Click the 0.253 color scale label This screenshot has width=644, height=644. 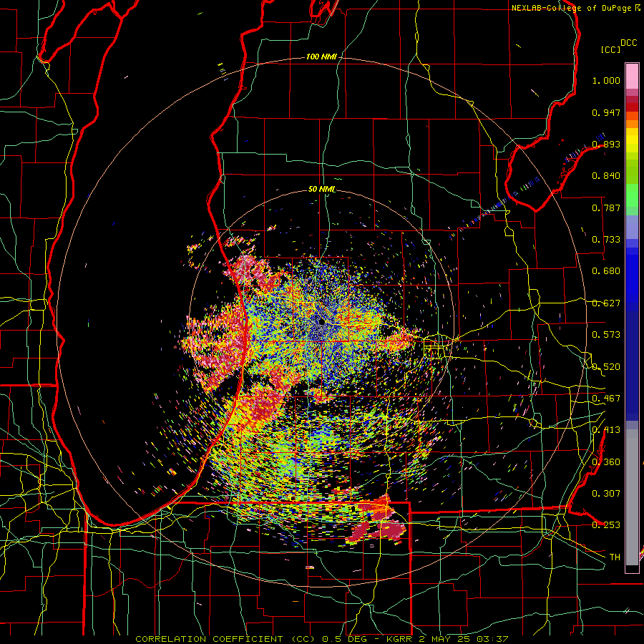tap(606, 525)
